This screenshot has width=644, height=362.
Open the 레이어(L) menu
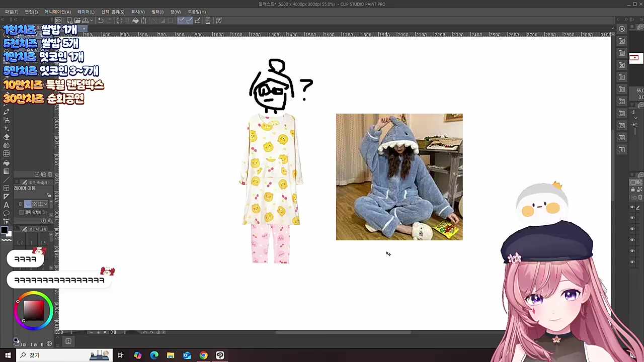click(86, 12)
